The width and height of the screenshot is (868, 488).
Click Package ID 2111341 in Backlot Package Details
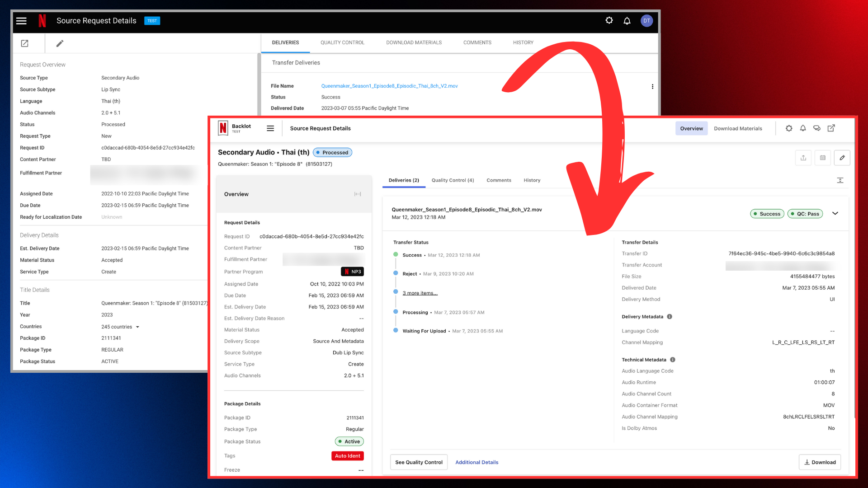tap(355, 418)
